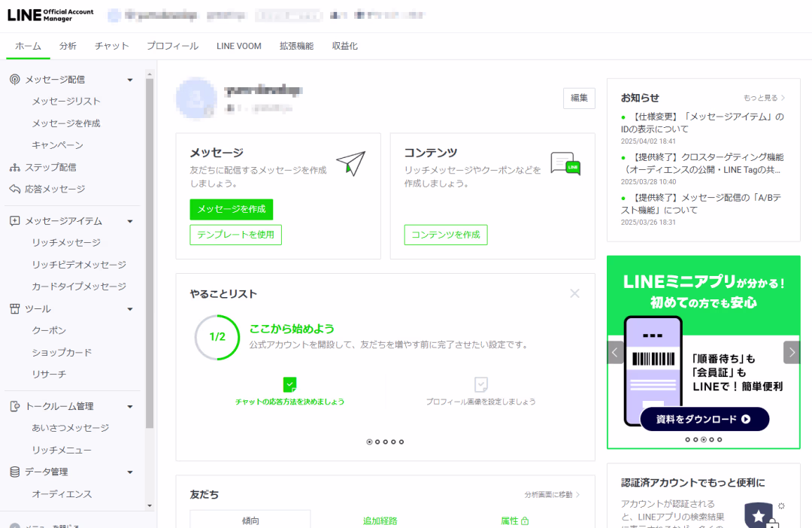Click the テンプレートを使用 button
Screen dimensions: 812x528
(235, 235)
